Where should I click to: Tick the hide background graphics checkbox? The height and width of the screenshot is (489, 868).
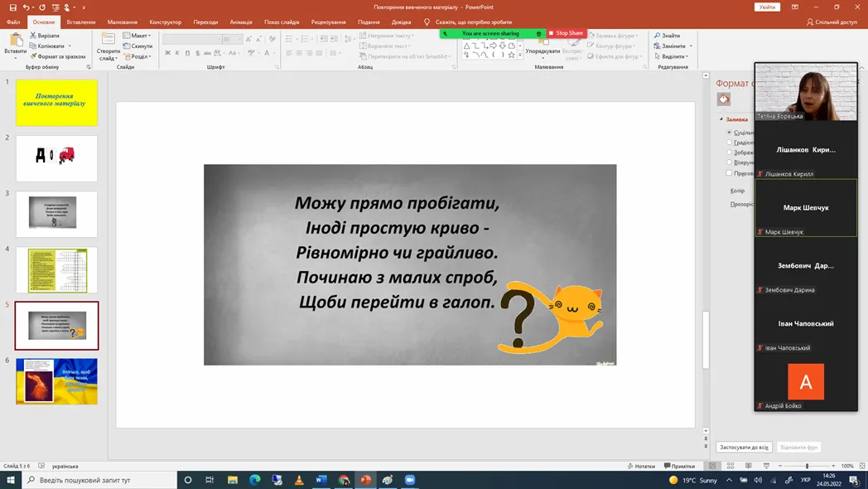tap(730, 173)
